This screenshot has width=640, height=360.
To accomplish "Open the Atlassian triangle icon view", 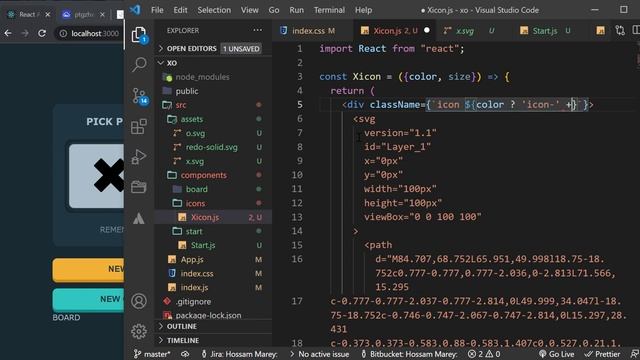I will point(139,218).
